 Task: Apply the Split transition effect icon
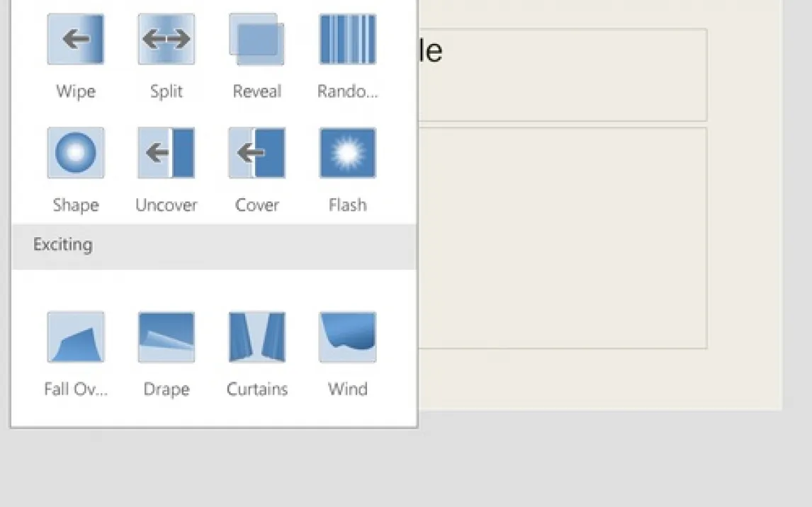click(167, 40)
